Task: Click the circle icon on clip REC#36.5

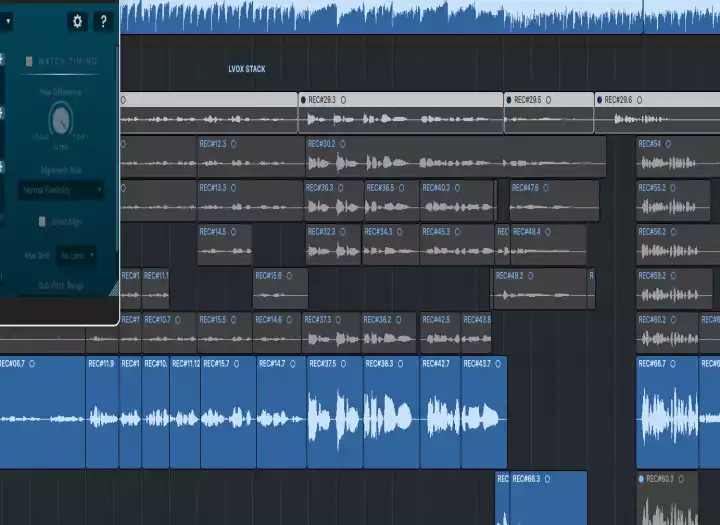Action: click(x=401, y=188)
